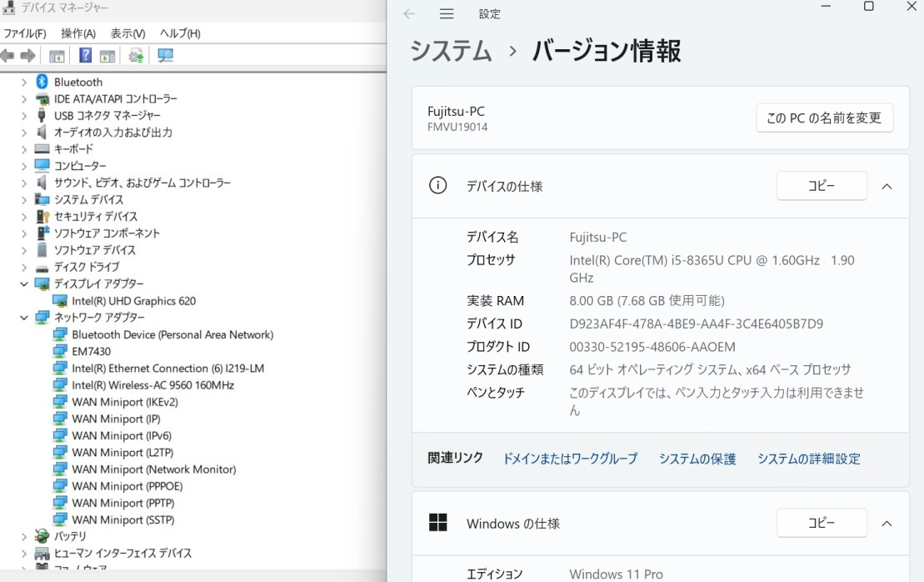Screen dimensions: 924x582
Task: Click the Settings back arrow
Action: tap(409, 13)
